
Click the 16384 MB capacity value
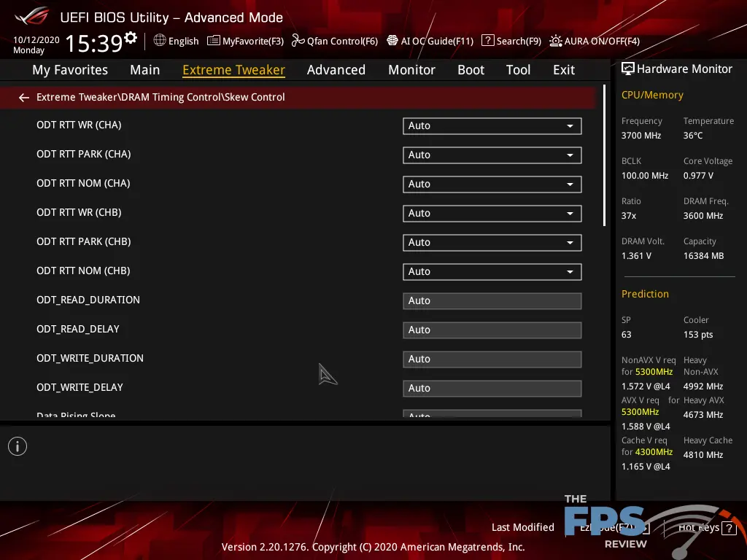pos(704,256)
